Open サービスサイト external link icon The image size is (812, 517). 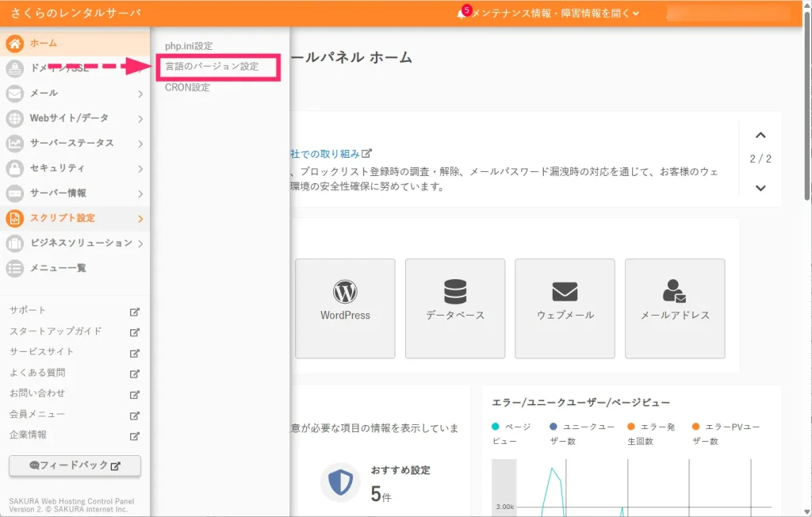pyautogui.click(x=135, y=354)
